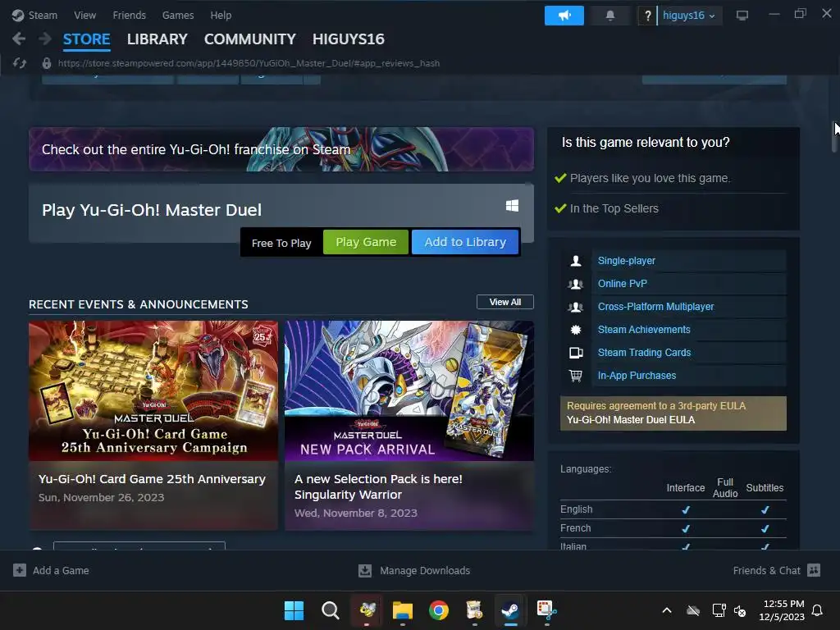Open the notifications bell
840x630 pixels.
coord(609,16)
